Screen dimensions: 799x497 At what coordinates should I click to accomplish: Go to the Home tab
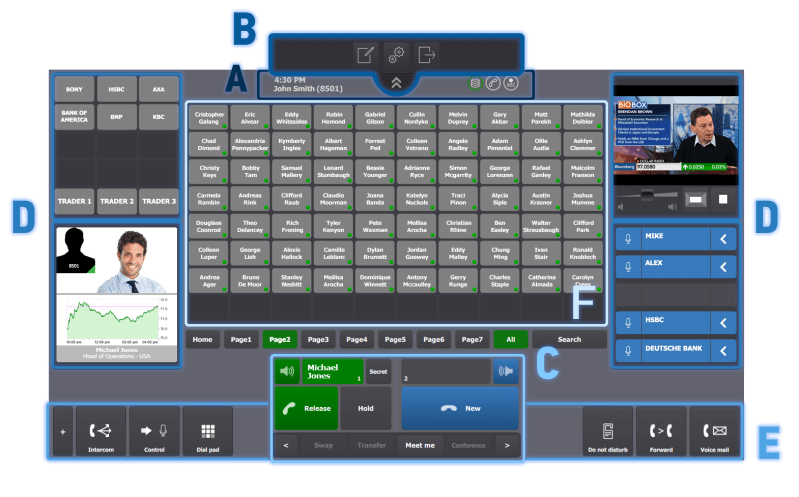(202, 339)
